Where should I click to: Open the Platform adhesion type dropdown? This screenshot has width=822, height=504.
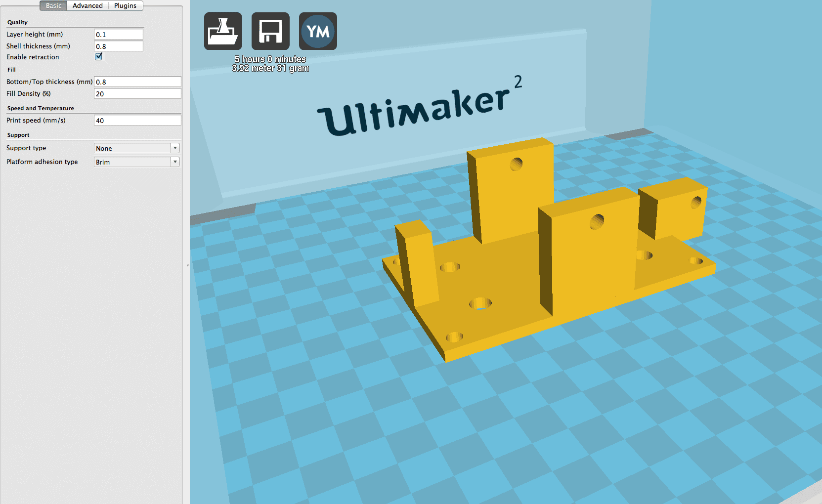tap(137, 162)
